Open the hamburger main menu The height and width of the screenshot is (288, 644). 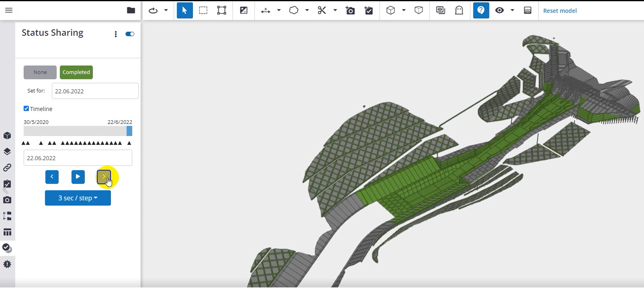pyautogui.click(x=9, y=11)
